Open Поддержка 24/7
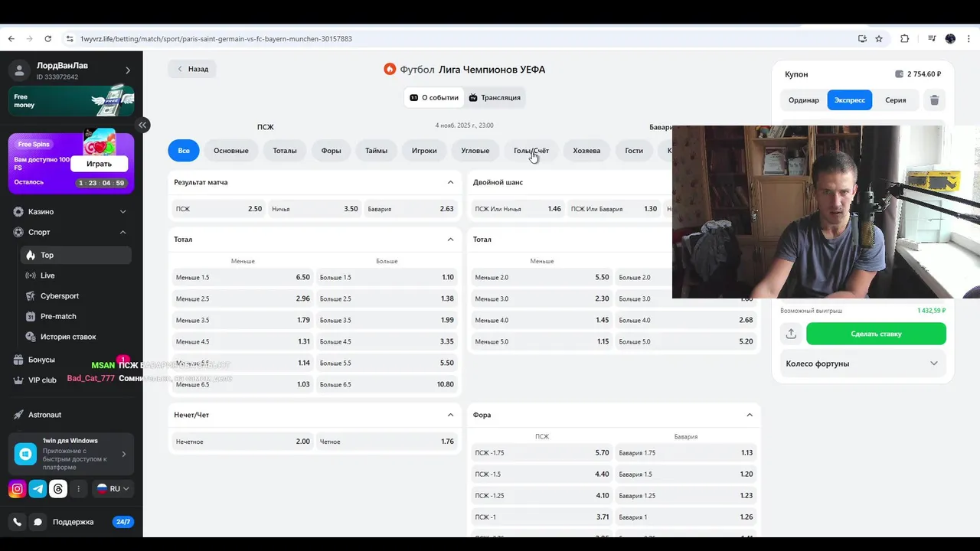 tap(92, 522)
